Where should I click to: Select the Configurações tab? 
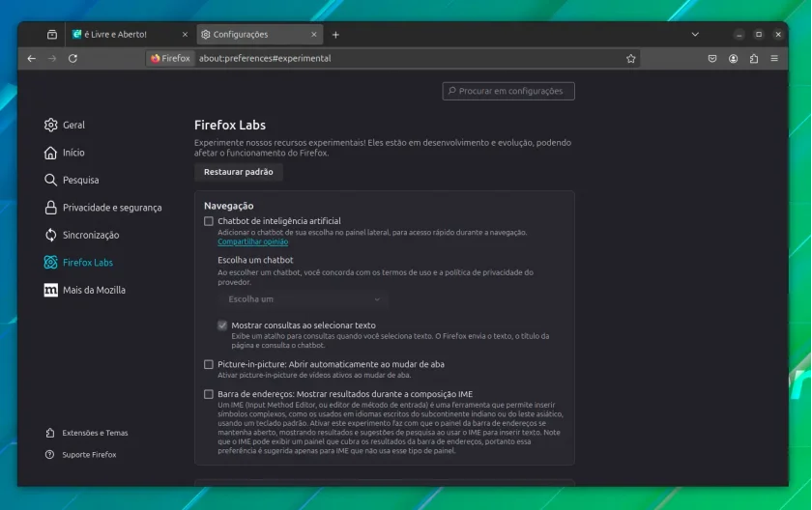[259, 35]
